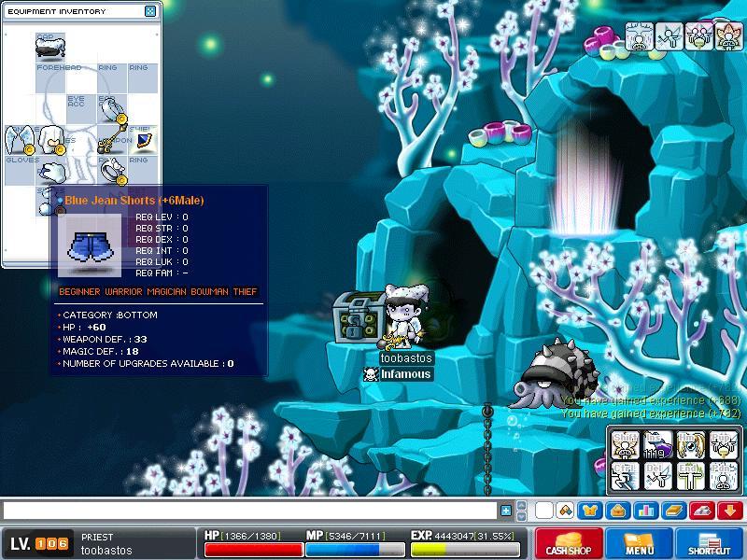The image size is (747, 560).
Task: Select the equipped staff weapon
Action: pos(112,139)
